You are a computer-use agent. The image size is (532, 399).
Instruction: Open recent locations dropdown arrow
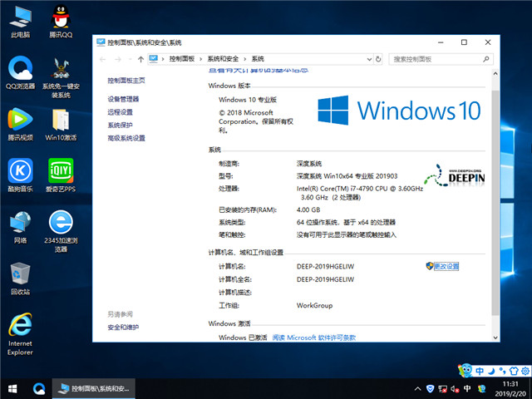tap(131, 59)
